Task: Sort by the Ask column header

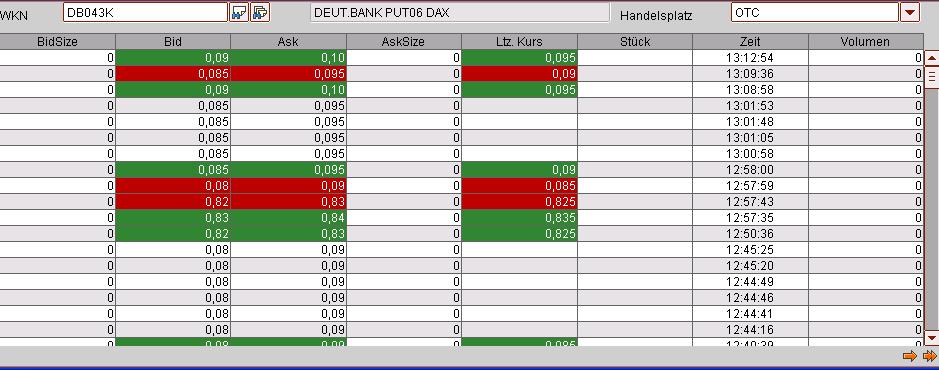Action: point(288,41)
